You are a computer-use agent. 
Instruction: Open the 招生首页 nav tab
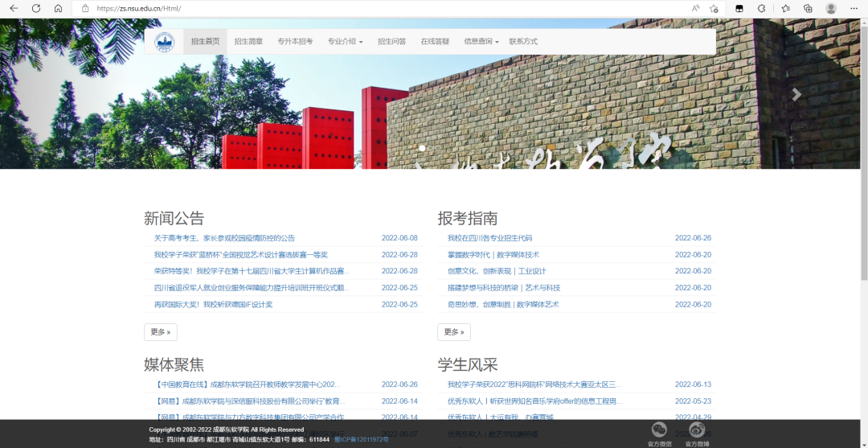point(206,42)
